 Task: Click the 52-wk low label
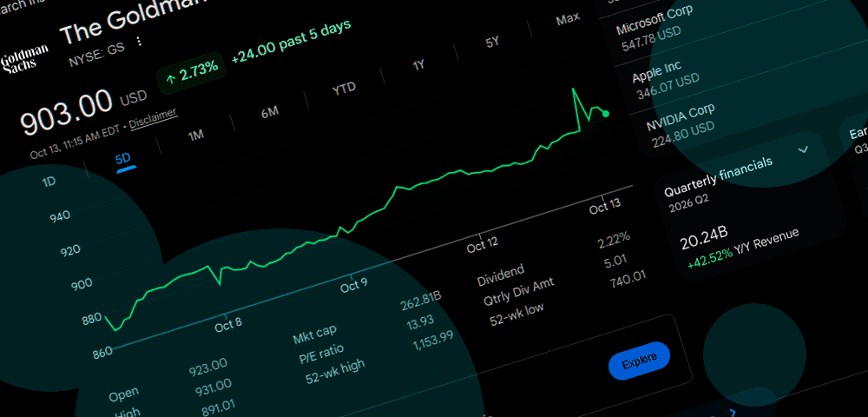click(x=516, y=314)
